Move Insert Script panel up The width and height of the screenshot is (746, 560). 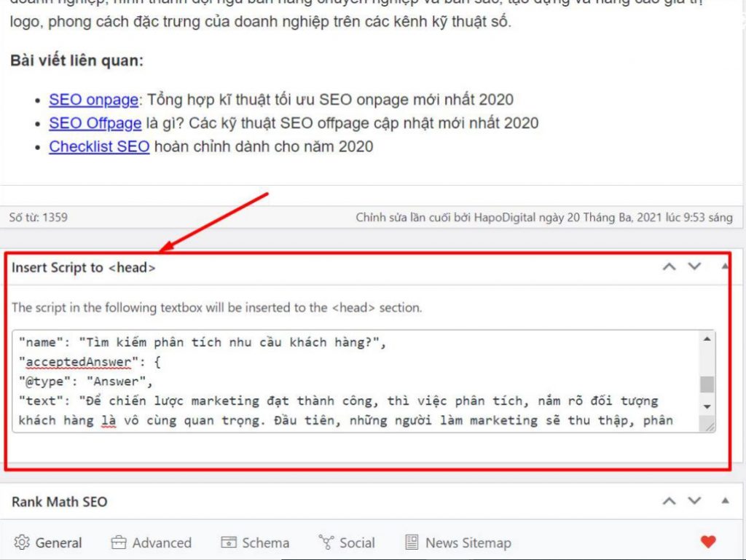(x=669, y=267)
